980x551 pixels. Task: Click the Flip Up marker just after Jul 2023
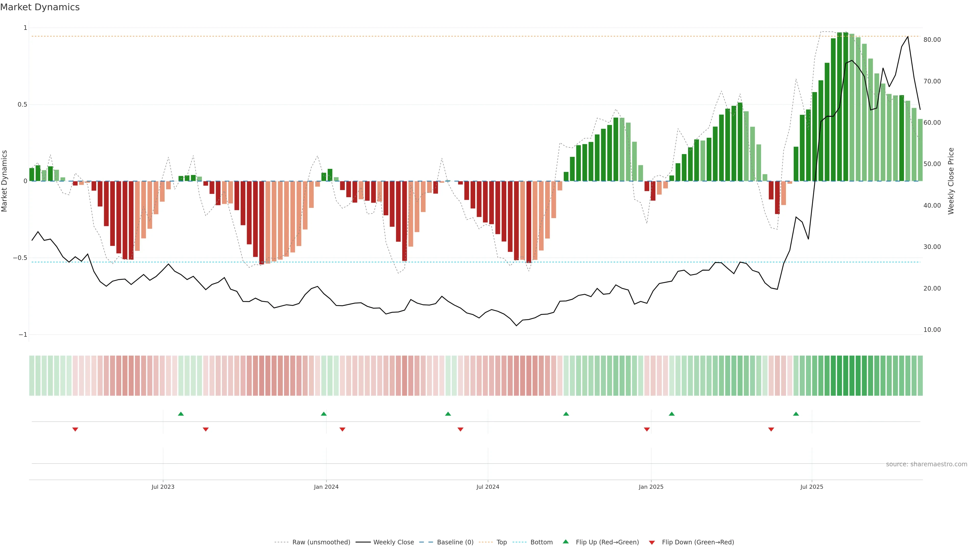click(x=181, y=414)
